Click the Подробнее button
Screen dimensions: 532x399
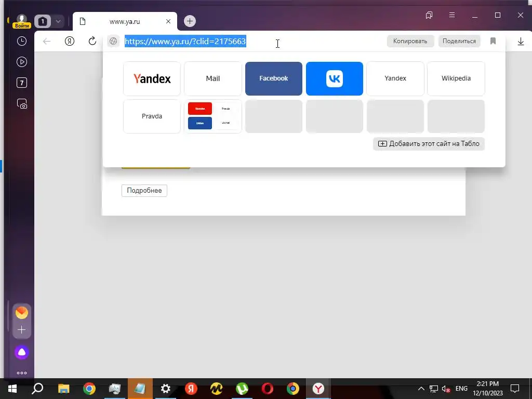(x=144, y=190)
